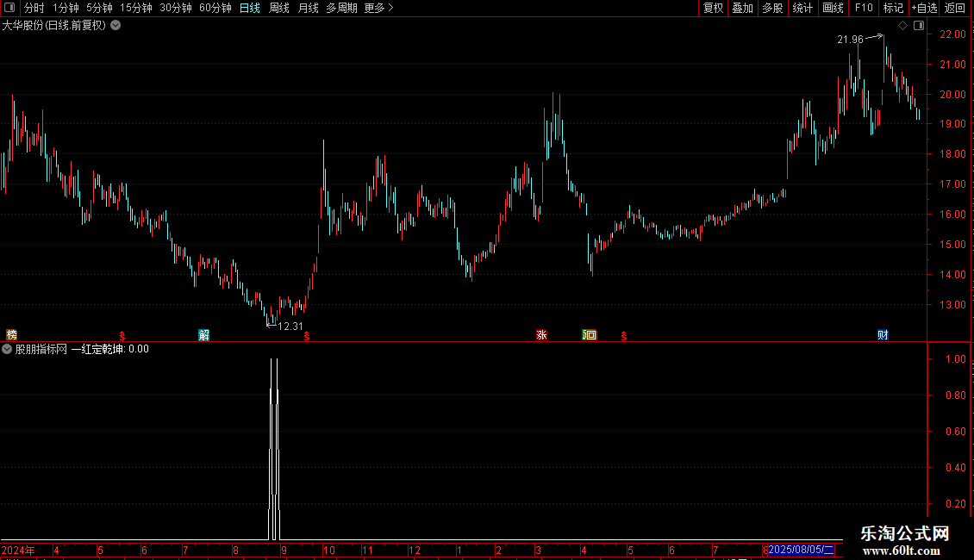Click the 2024年 label on time axis

point(18,550)
